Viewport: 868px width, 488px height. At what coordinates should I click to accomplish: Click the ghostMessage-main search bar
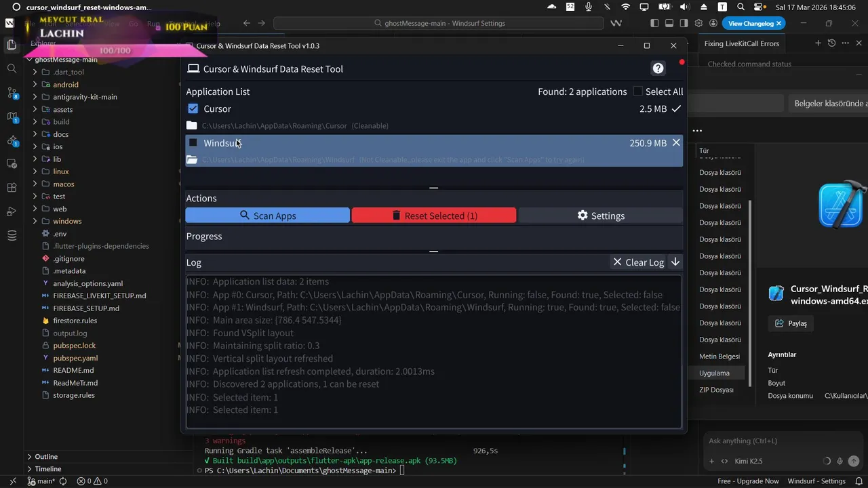click(439, 23)
